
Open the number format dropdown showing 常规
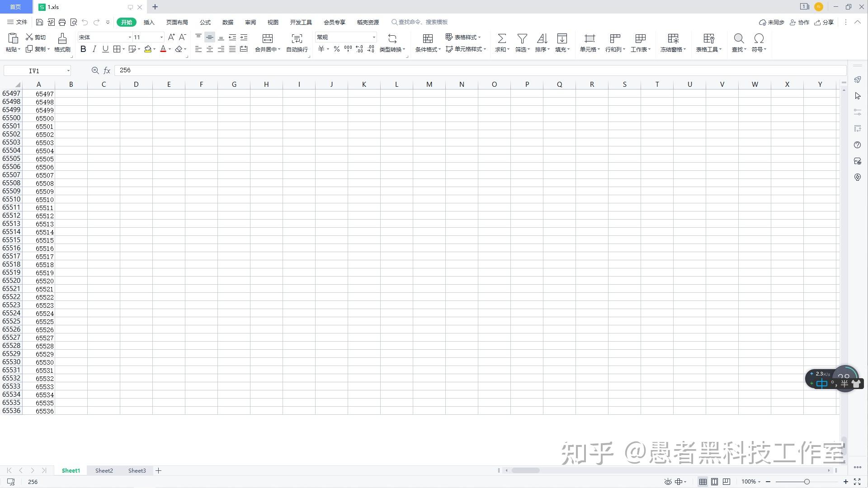coord(373,37)
